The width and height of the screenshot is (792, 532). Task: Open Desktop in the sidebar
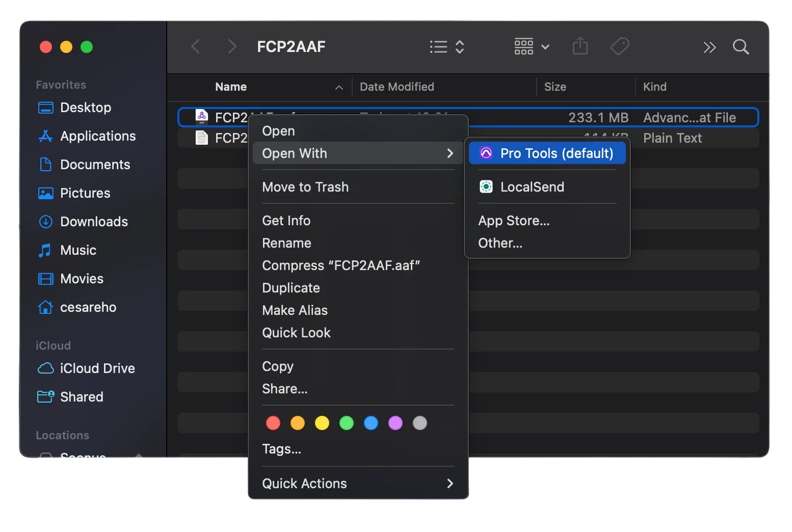[86, 108]
